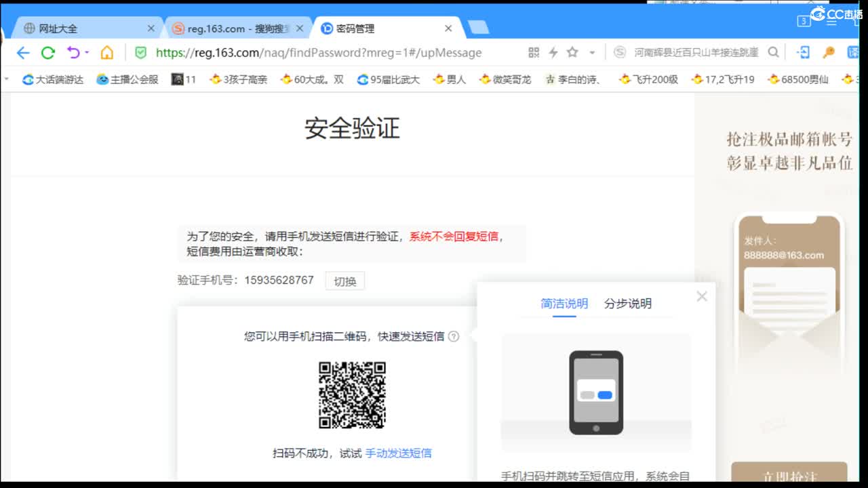The image size is (868, 488).
Task: Expand the dropdown arrow beside the star
Action: click(x=592, y=53)
